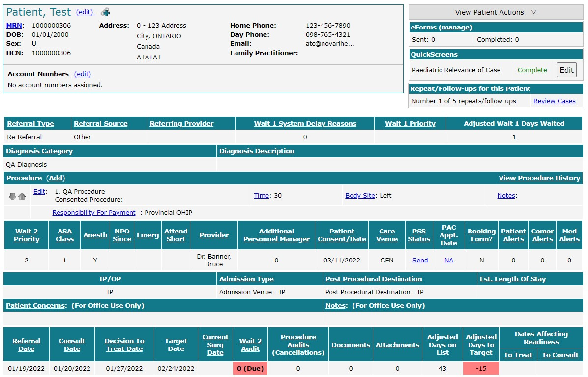Open the Documents header link
The height and width of the screenshot is (377, 588).
coord(351,345)
